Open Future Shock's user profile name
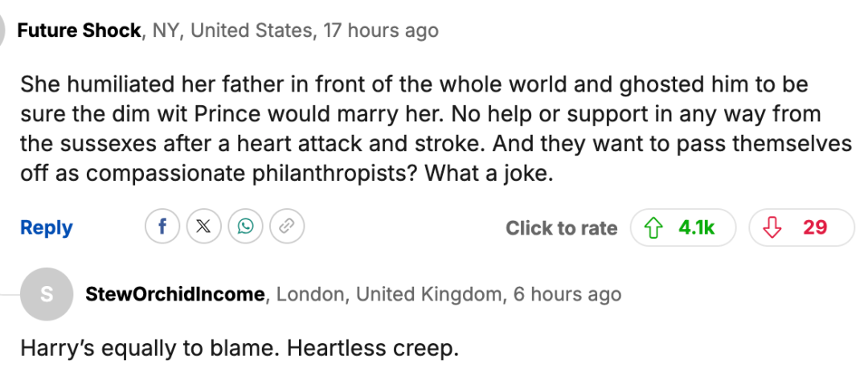The image size is (868, 372). click(80, 31)
